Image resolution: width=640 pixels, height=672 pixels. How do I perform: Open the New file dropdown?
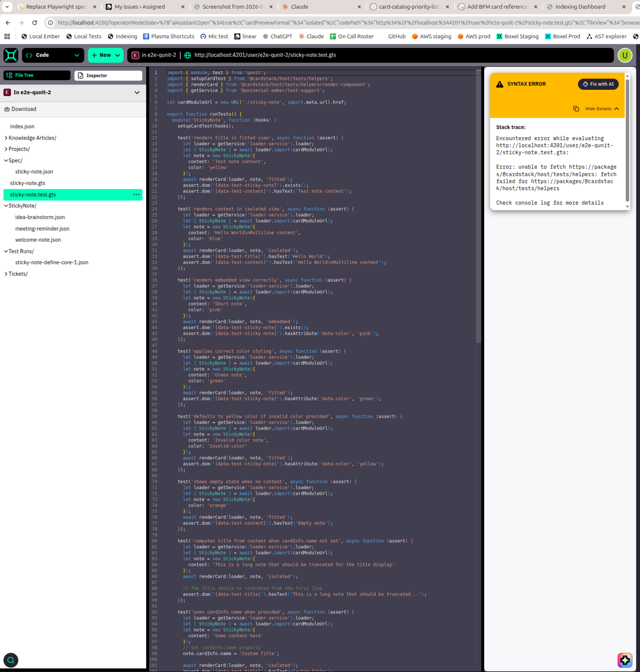106,55
